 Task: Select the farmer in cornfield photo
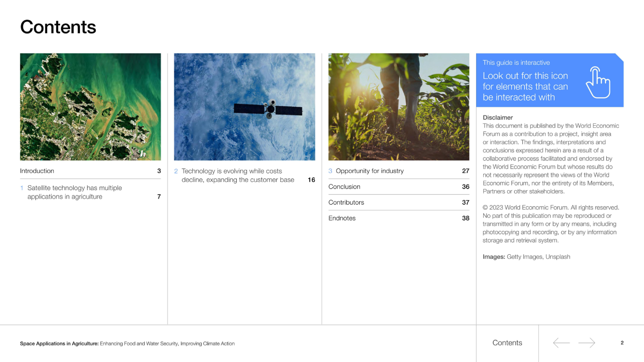tap(399, 107)
